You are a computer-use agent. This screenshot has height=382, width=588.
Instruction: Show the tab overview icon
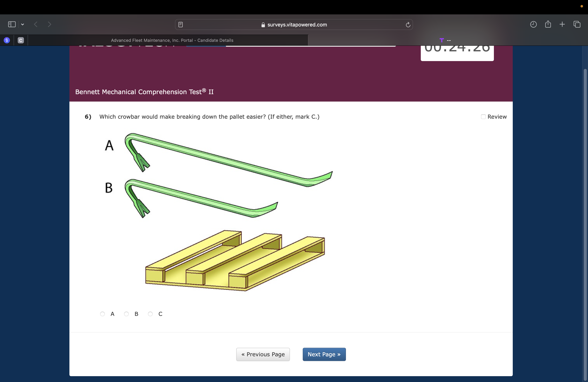(x=577, y=24)
